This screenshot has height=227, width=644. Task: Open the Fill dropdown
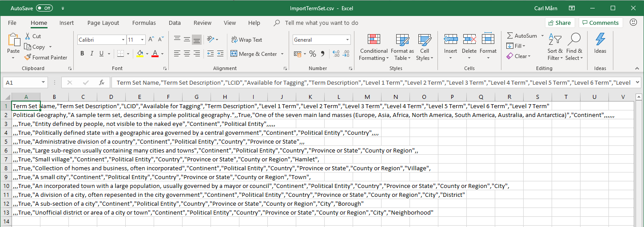click(516, 46)
